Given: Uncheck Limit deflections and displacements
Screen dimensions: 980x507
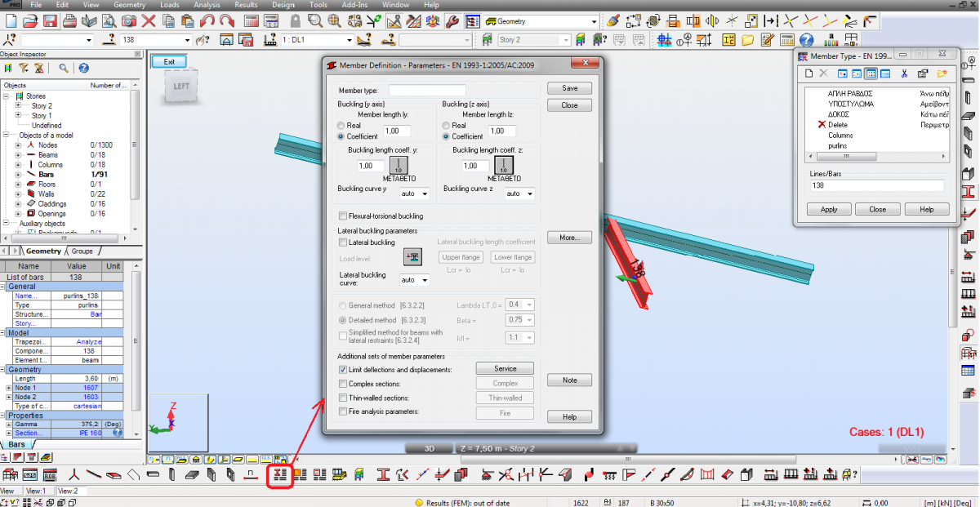Looking at the screenshot, I should click(343, 370).
